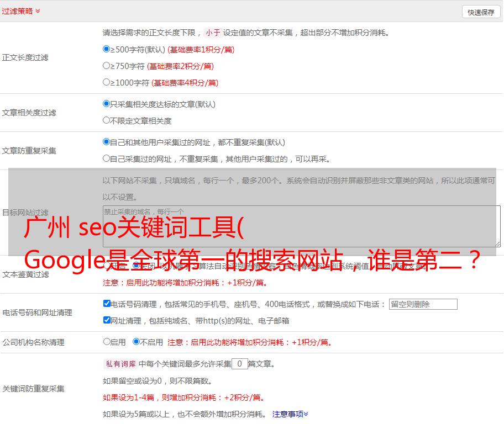Select the ≥500字符 length option
This screenshot has height=424, width=504.
coord(106,49)
